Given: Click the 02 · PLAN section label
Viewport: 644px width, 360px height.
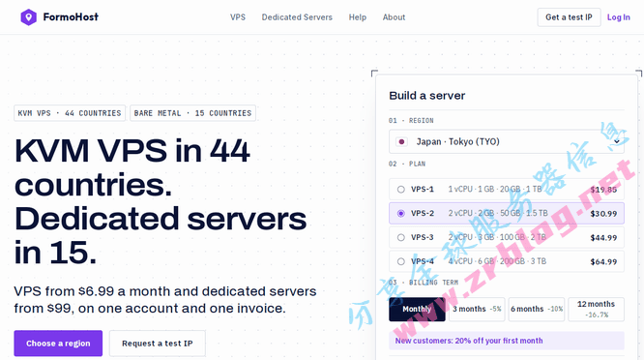Looking at the screenshot, I should (407, 164).
